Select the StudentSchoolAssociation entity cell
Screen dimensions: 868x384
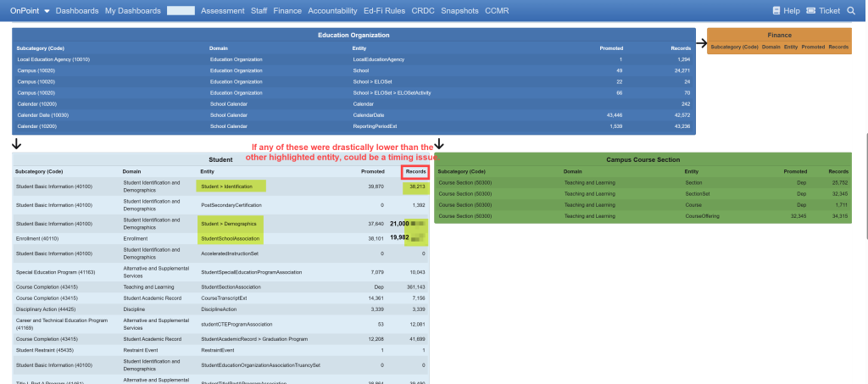(230, 239)
